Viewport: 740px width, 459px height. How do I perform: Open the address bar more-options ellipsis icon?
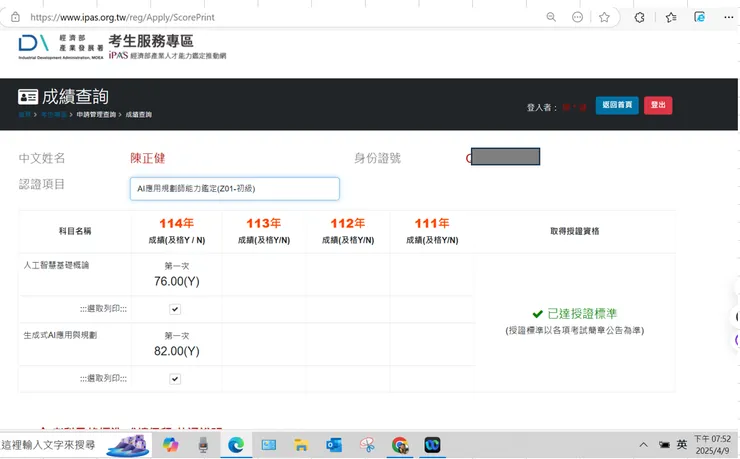point(577,17)
